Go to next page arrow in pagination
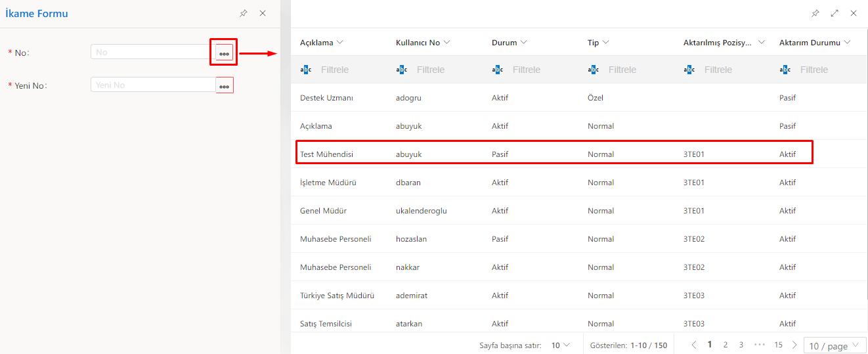Screen dimensions: 868x354 (794, 345)
